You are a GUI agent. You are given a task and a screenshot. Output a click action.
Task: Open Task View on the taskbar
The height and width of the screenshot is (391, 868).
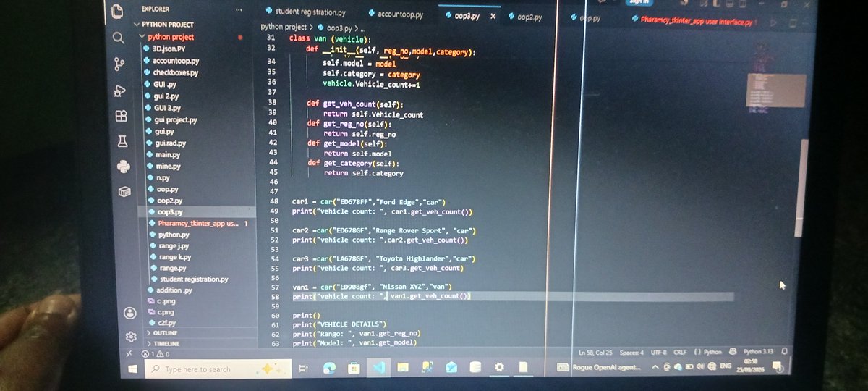coord(303,369)
